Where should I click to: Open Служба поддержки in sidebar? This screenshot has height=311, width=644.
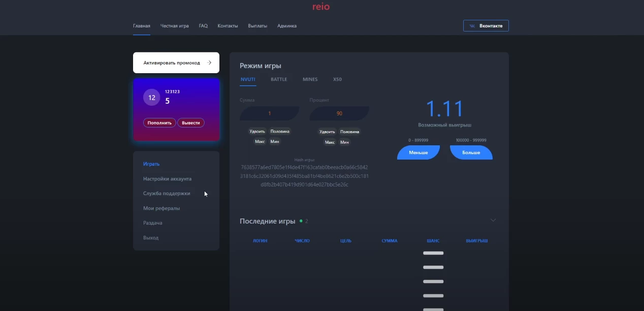[x=167, y=193]
